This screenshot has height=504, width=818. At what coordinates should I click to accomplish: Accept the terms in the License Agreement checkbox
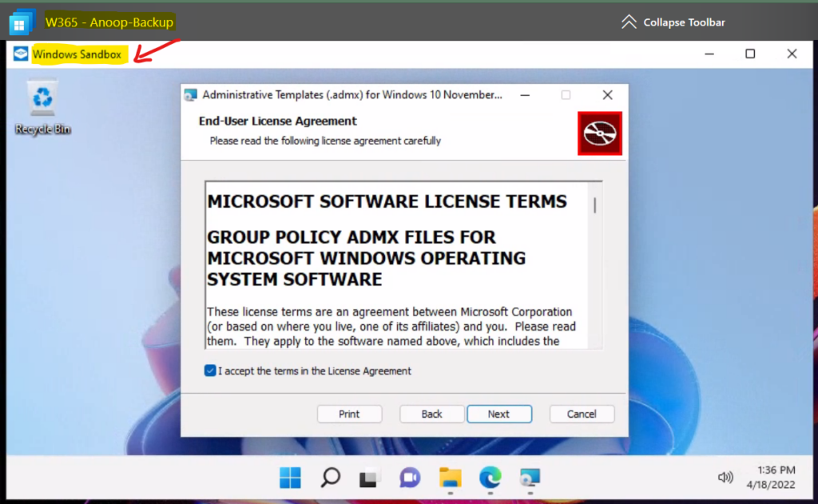coord(210,371)
